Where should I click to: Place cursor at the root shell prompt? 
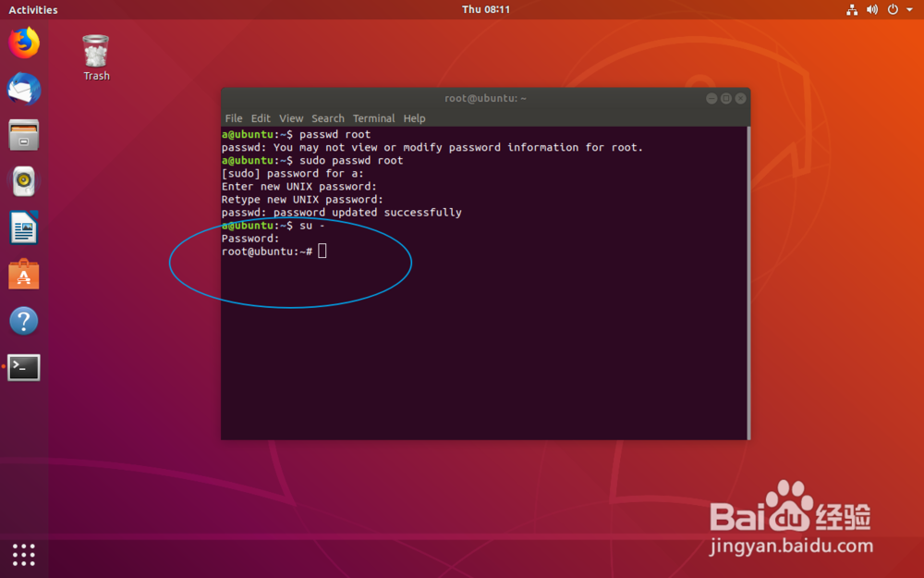pos(322,251)
